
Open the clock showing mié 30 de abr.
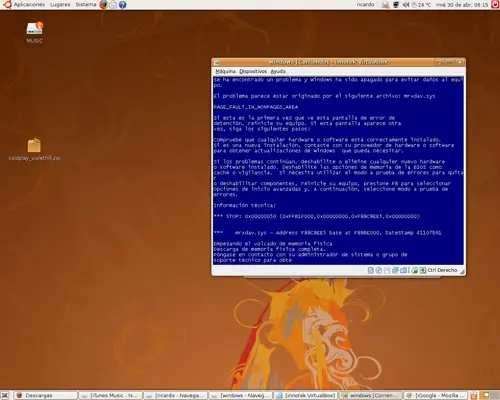coord(462,5)
